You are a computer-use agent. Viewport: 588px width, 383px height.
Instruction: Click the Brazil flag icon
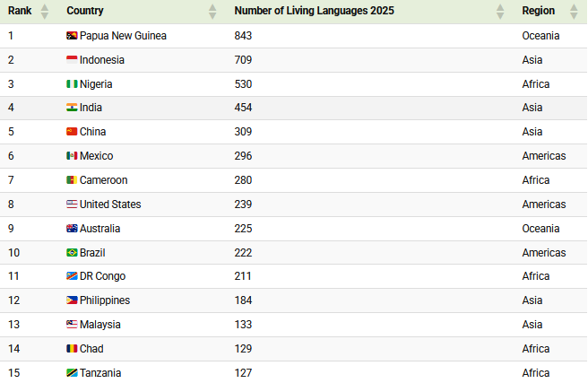[x=72, y=252]
